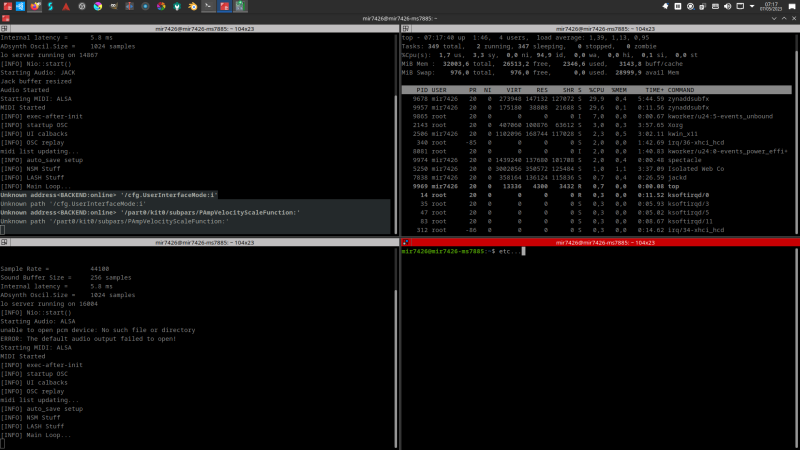Click top-right pane vertical scrollbar
Image resolution: width=800 pixels, height=450 pixels.
tap(797, 134)
